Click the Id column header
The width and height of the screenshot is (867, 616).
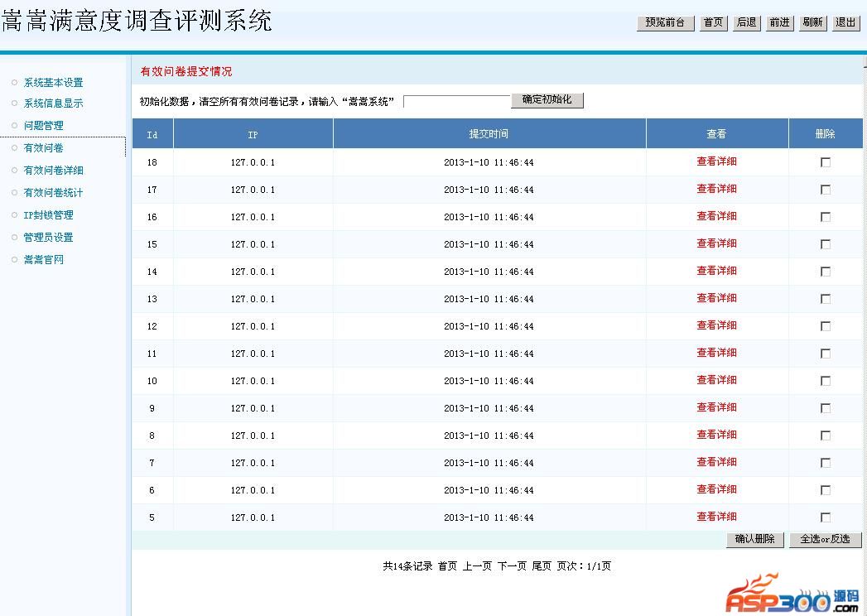(152, 135)
